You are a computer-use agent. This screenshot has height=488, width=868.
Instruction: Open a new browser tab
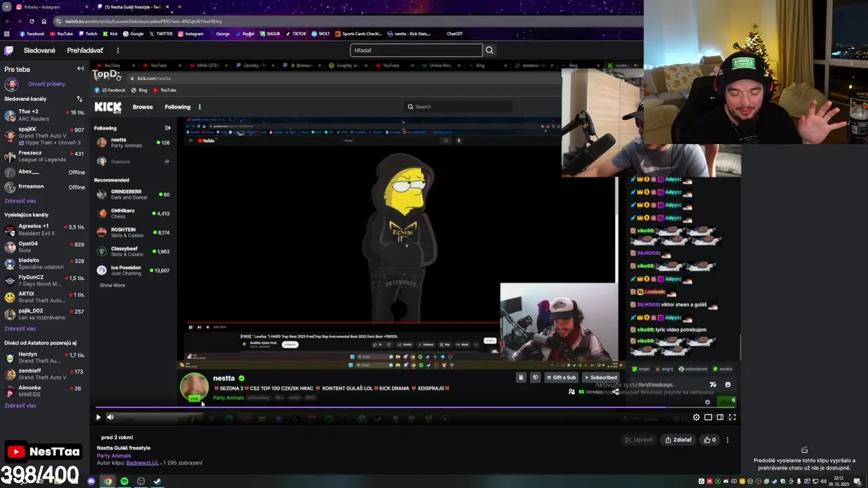179,7
